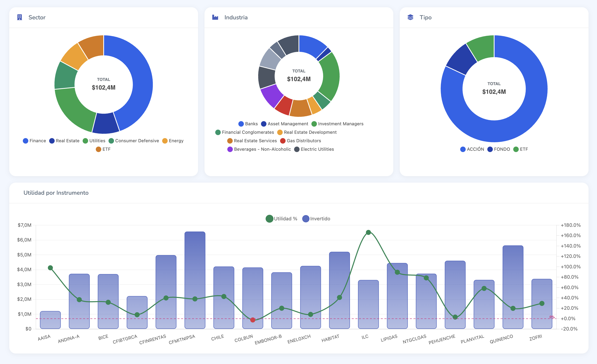Click the building icon beside Sector
The width and height of the screenshot is (597, 364).
coord(20,17)
